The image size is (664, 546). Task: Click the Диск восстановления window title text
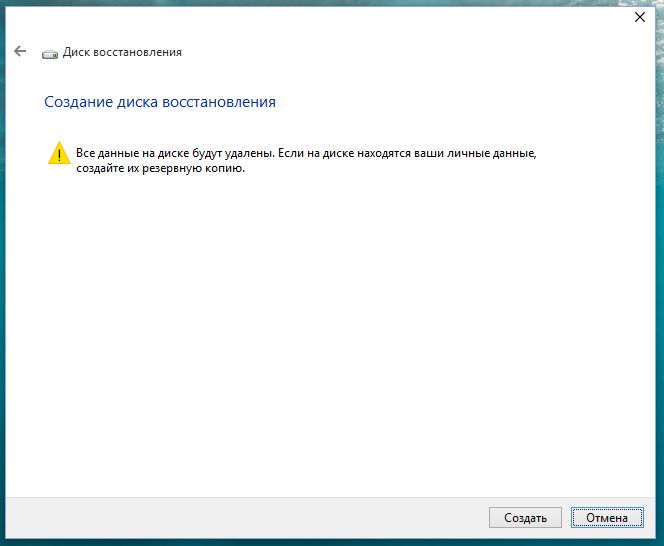coord(122,52)
